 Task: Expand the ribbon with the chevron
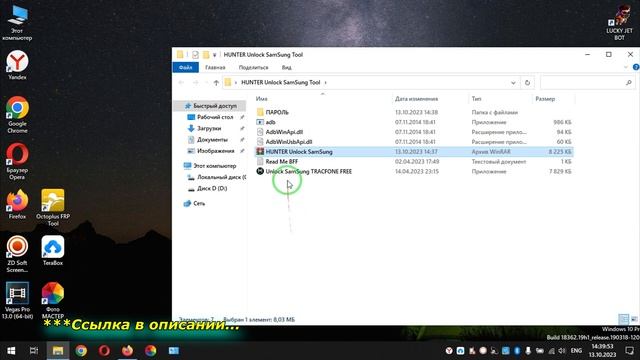626,67
